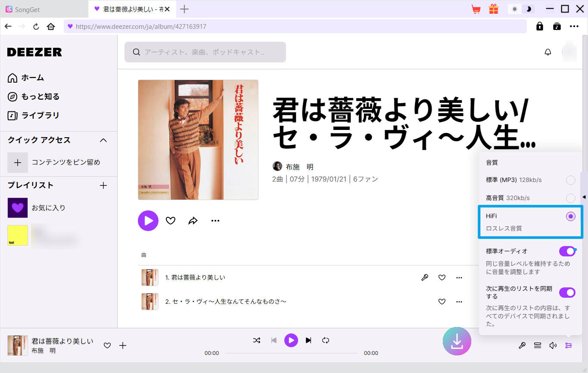Screen dimensions: 588x373
Task: Click the gift box icon
Action: coord(493,9)
